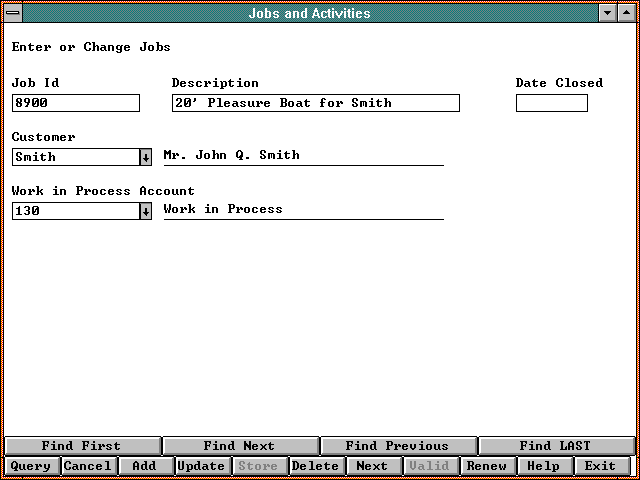The width and height of the screenshot is (640, 480).
Task: Minimize the Jobs and Activities window
Action: (608, 13)
